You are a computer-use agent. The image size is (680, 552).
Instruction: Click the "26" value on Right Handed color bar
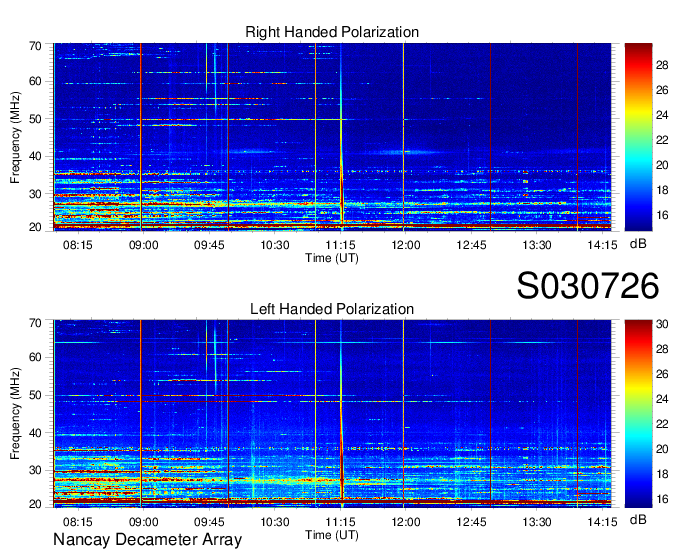click(x=662, y=90)
